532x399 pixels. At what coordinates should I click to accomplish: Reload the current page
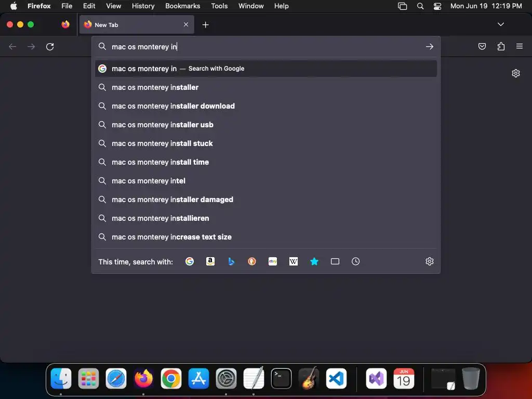coord(50,46)
